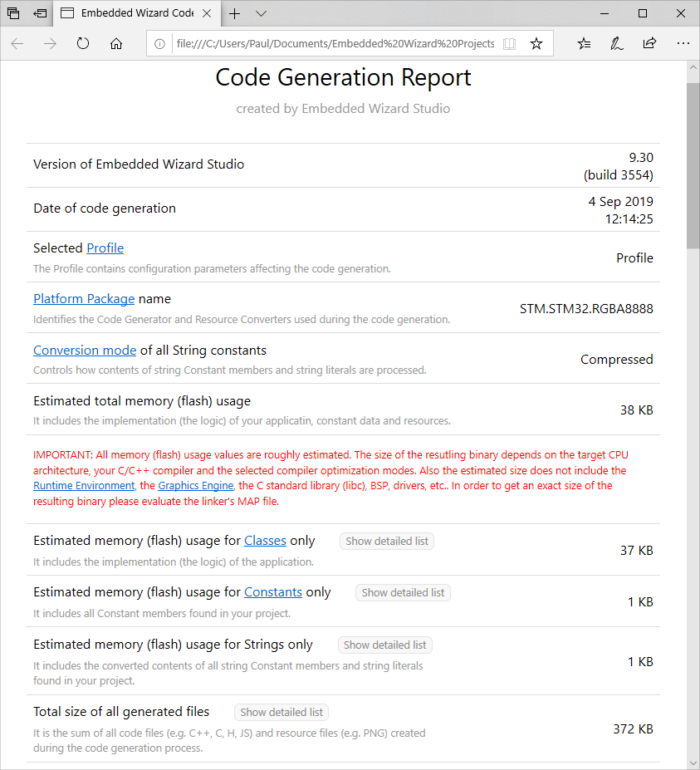Refresh the Code Generation Report page
This screenshot has height=770, width=700.
click(83, 43)
